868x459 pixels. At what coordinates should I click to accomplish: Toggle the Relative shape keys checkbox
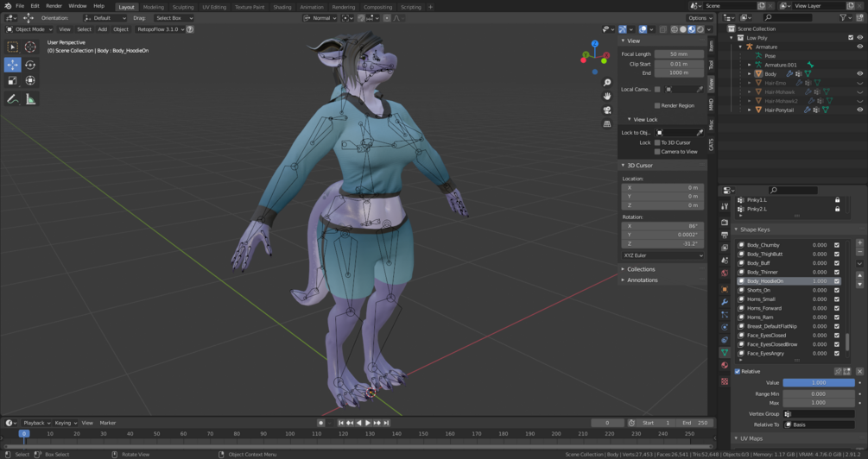(x=738, y=372)
